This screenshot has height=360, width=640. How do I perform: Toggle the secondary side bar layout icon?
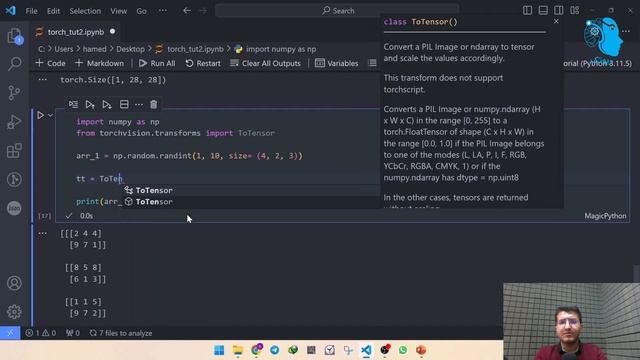[x=559, y=11]
